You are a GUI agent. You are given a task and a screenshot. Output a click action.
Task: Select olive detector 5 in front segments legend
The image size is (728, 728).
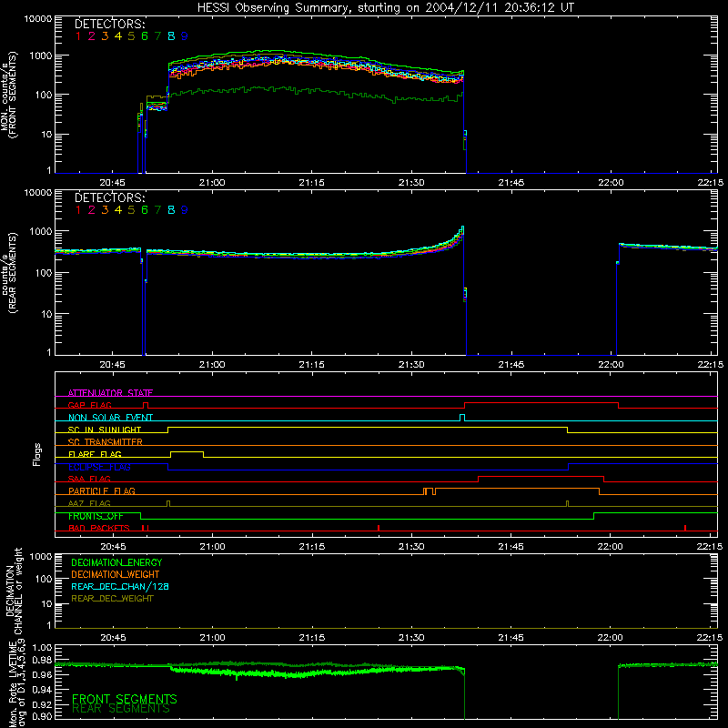[131, 35]
